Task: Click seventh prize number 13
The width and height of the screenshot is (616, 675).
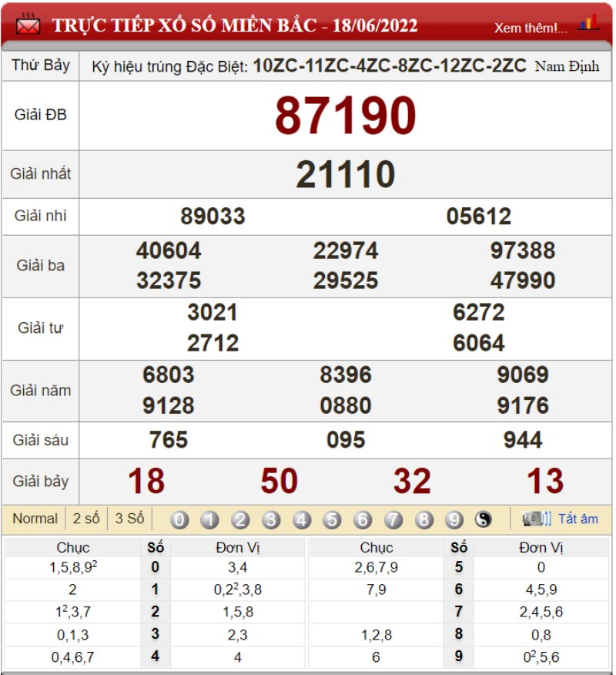Action: click(545, 481)
